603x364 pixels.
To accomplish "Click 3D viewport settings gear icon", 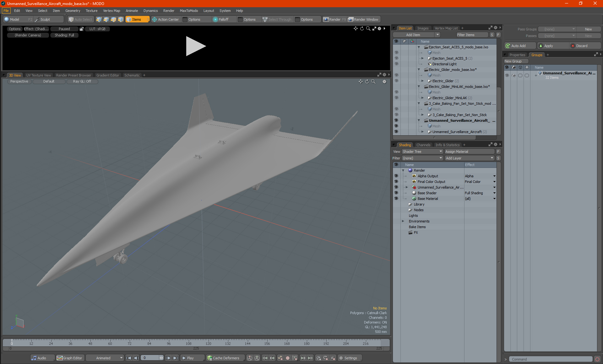I will (384, 82).
